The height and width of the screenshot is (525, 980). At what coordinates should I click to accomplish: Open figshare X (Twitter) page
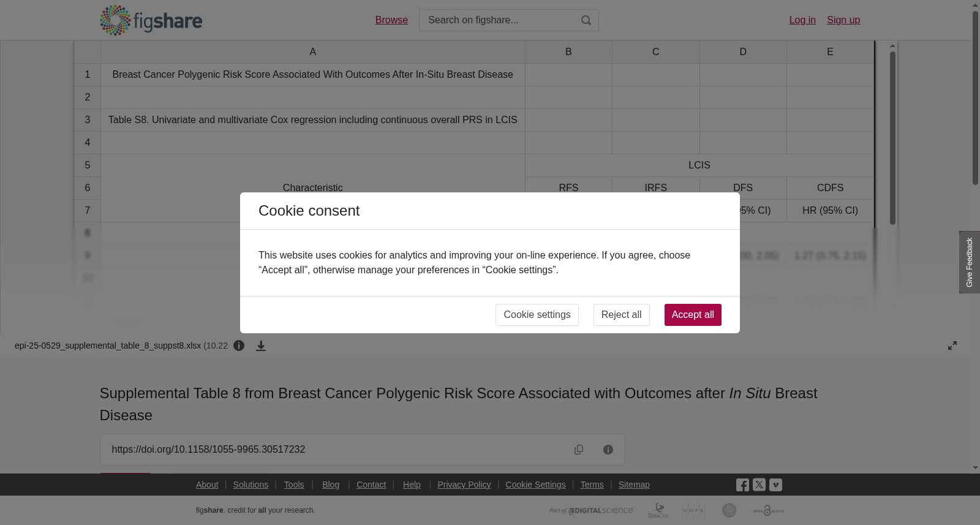[759, 485]
